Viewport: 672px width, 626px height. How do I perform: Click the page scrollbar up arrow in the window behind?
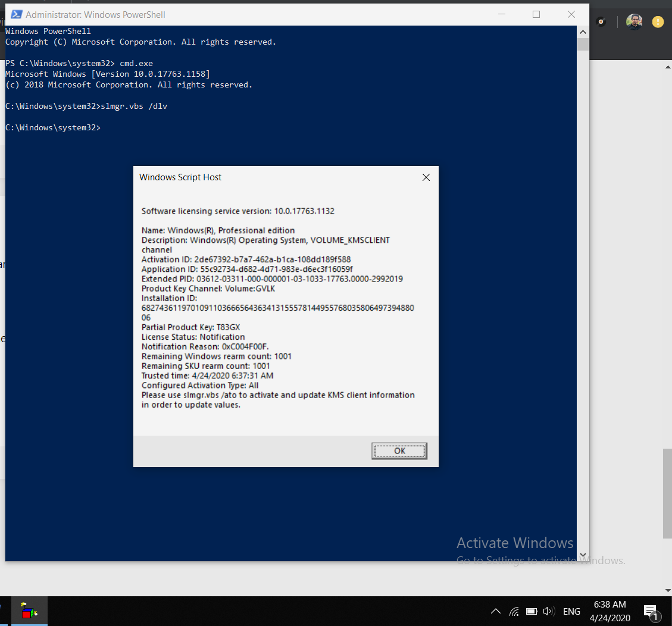(x=668, y=67)
